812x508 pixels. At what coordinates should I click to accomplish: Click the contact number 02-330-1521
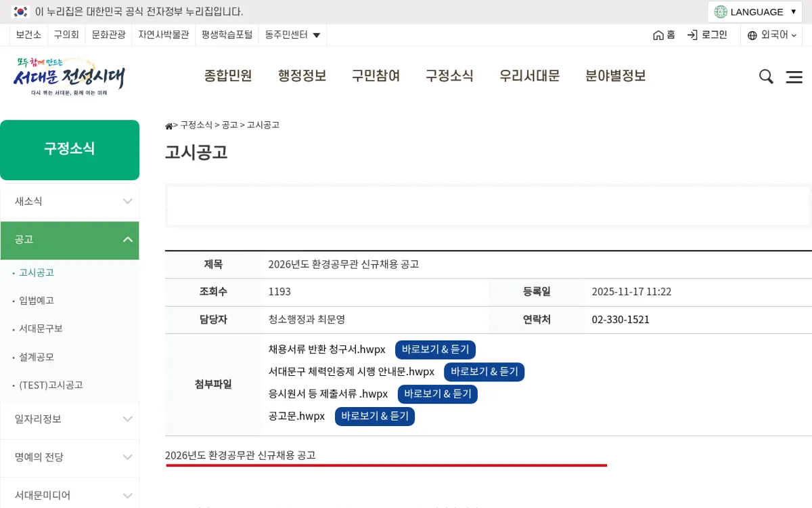(x=621, y=320)
